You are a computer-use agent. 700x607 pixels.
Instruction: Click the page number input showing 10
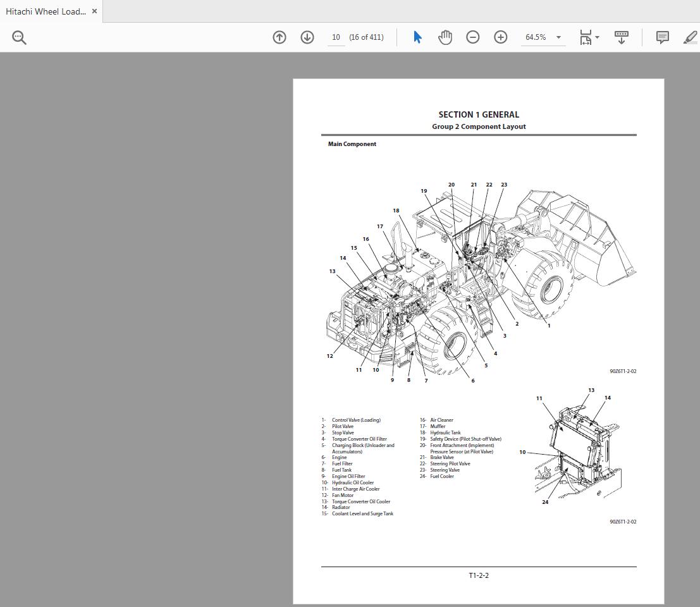coord(335,37)
